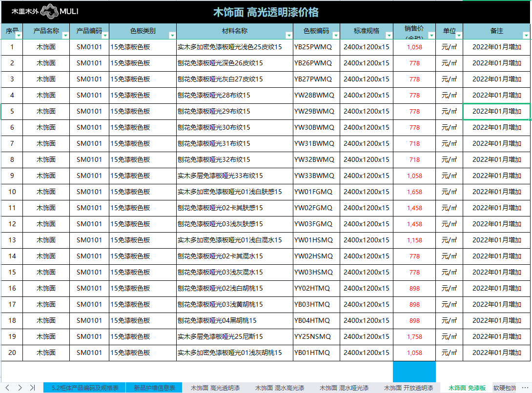Go to the next sheet tab arrow
The height and width of the screenshot is (393, 532).
pos(20,388)
